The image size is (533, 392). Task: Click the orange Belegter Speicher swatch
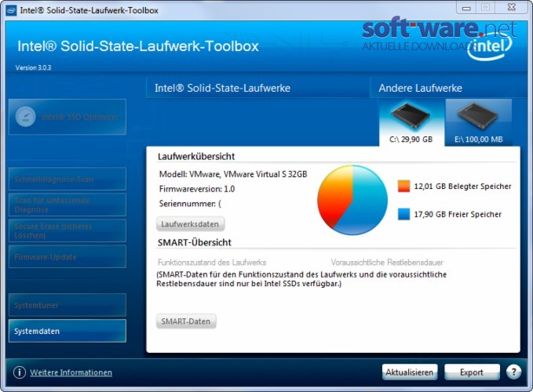403,186
